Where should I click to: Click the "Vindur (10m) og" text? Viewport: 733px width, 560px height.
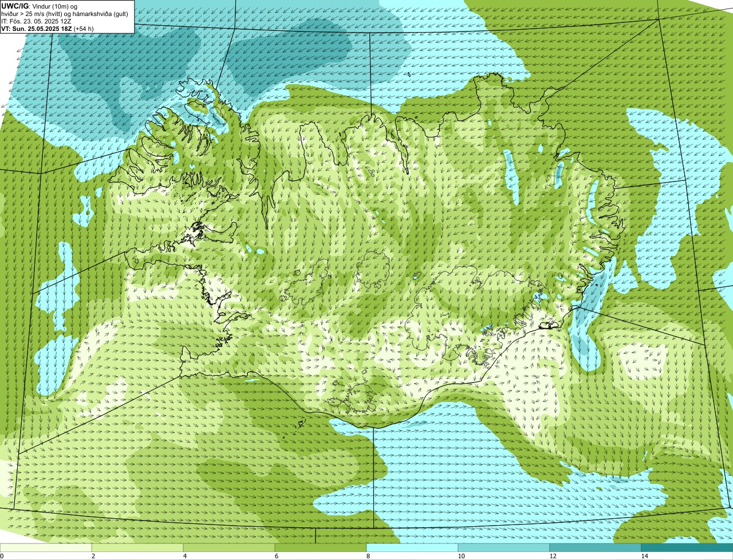(55, 6)
